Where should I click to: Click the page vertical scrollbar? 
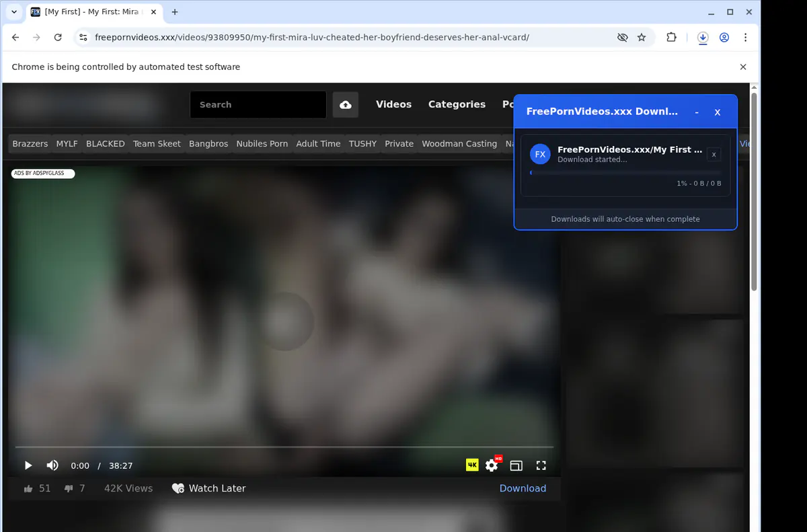(x=755, y=192)
